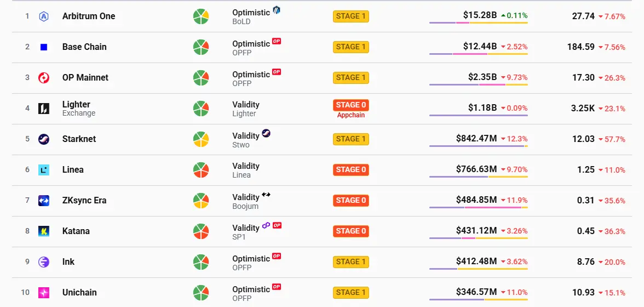The image size is (644, 307).
Task: Open the Arbitrum One risk pie chart
Action: coord(201,16)
